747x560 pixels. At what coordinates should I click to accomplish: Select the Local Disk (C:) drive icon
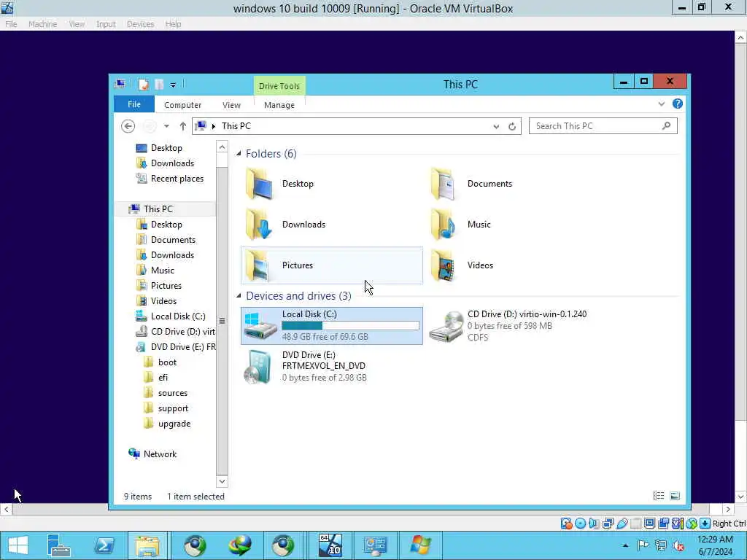(260, 326)
